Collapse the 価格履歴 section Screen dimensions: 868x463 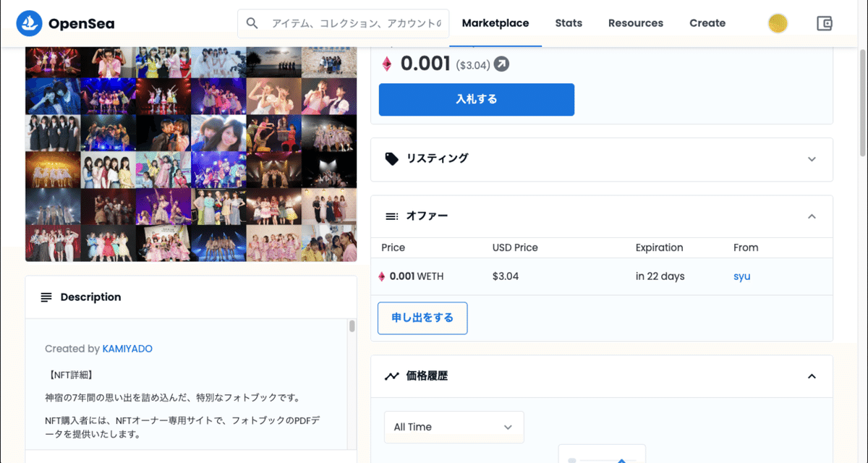[812, 375]
